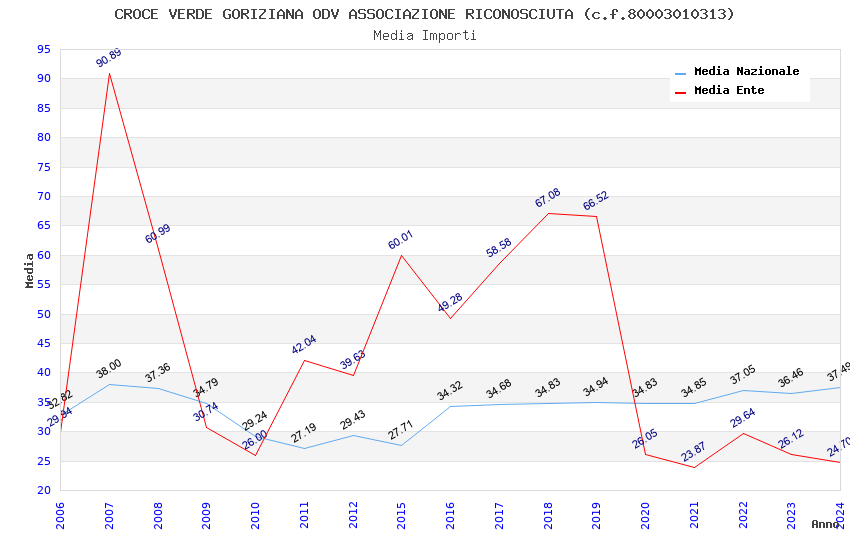Screen dimensions: 850x550
Task: Click the national average label 37.36
Action: [158, 372]
